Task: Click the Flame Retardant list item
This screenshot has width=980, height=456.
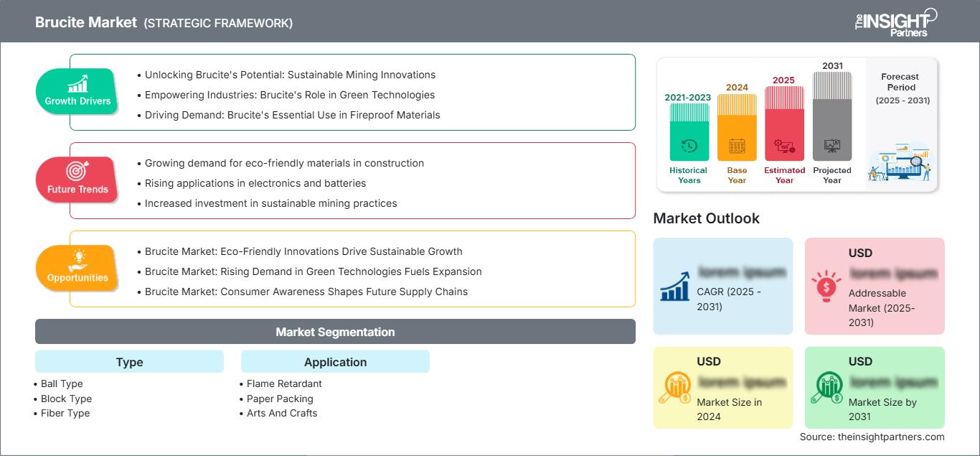Action: click(x=284, y=383)
